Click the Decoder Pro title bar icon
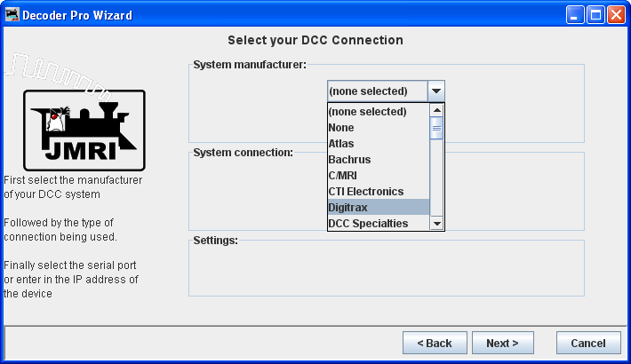 click(12, 15)
